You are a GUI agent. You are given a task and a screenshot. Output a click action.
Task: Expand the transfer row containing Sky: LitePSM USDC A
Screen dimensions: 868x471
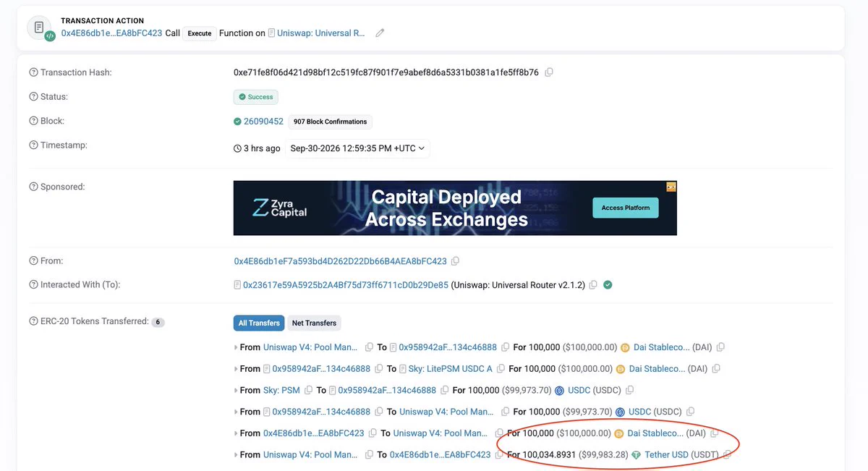236,369
